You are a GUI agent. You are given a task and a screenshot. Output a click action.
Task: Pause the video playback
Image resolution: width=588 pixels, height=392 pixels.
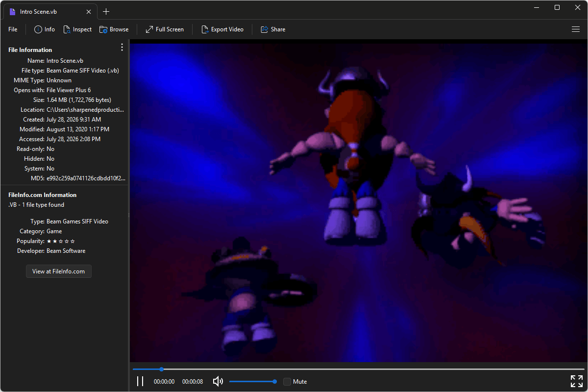click(x=140, y=381)
